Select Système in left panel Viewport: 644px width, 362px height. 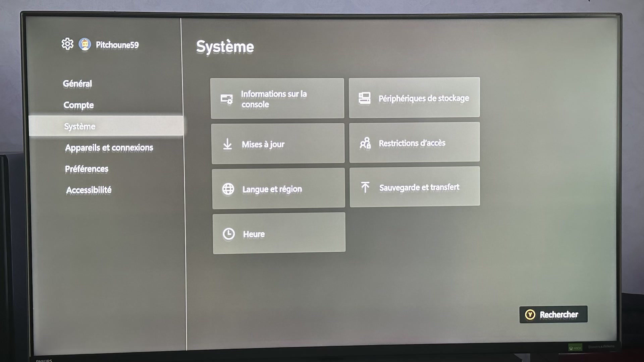click(80, 126)
